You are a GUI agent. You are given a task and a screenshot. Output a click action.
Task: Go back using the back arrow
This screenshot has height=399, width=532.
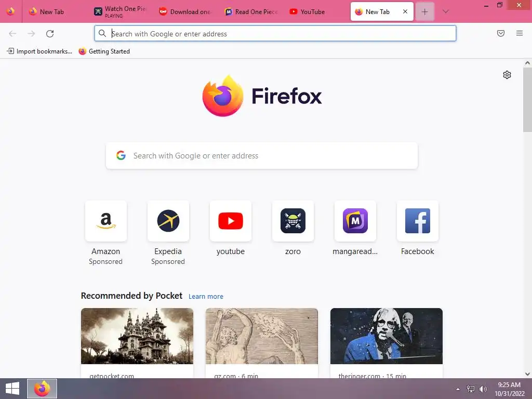point(12,34)
